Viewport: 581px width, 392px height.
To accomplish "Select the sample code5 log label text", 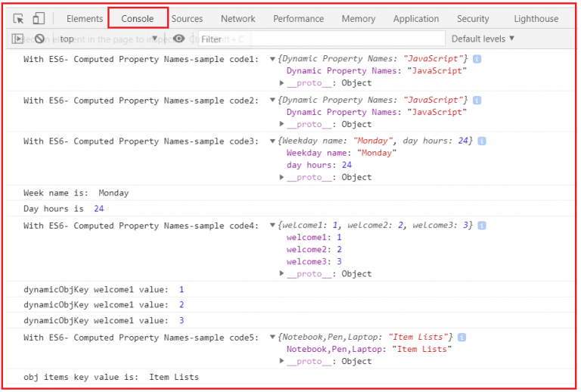I will click(x=141, y=338).
